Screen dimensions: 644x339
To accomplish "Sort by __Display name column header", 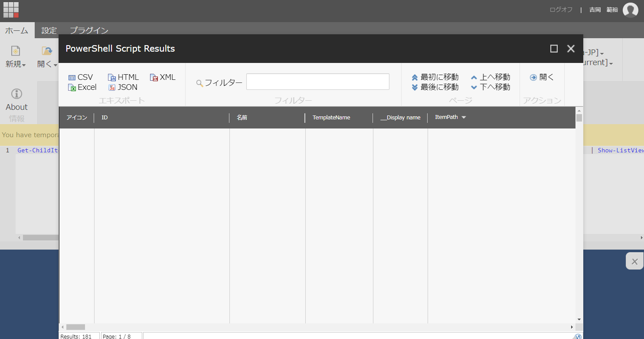I will (x=400, y=118).
